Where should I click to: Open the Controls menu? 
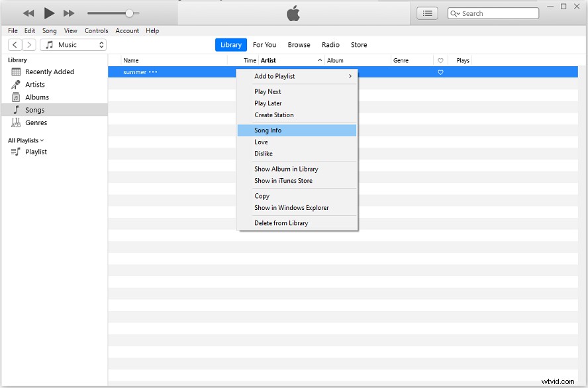click(x=96, y=30)
